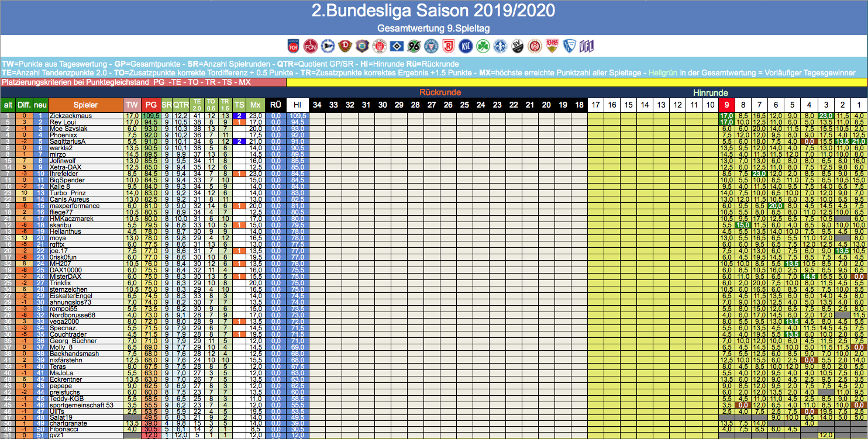Click the green 'alt' column header
Viewport: 868px width, 439px height.
(x=8, y=105)
